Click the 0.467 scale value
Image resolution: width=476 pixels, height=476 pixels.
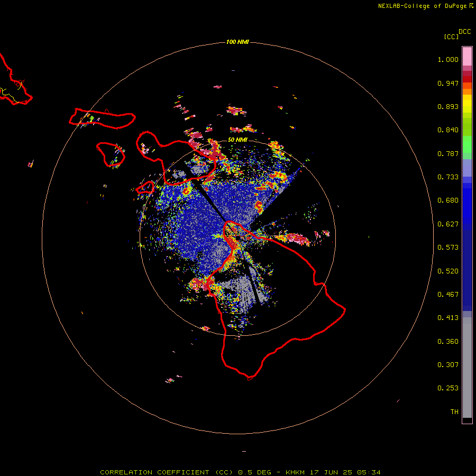[448, 295]
